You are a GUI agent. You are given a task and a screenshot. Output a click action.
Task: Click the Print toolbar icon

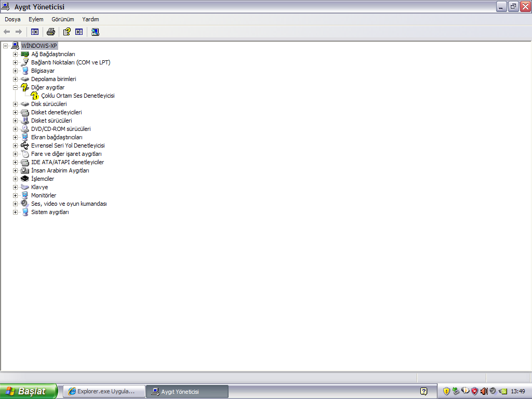point(50,32)
